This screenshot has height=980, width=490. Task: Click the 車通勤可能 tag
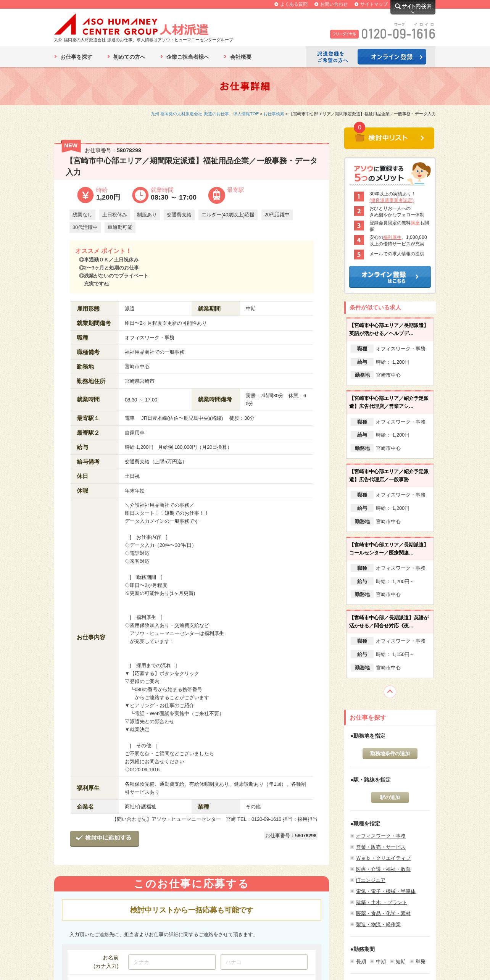120,227
